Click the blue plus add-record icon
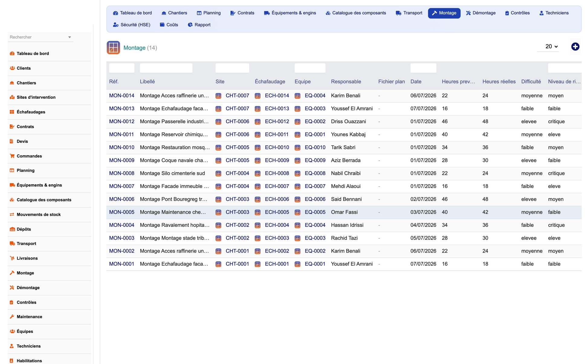 [575, 47]
